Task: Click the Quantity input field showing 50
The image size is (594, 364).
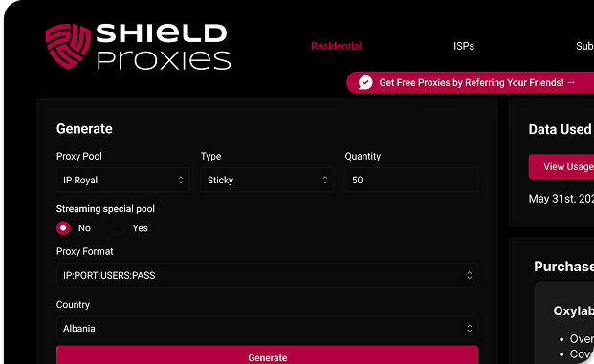Action: [x=411, y=181]
